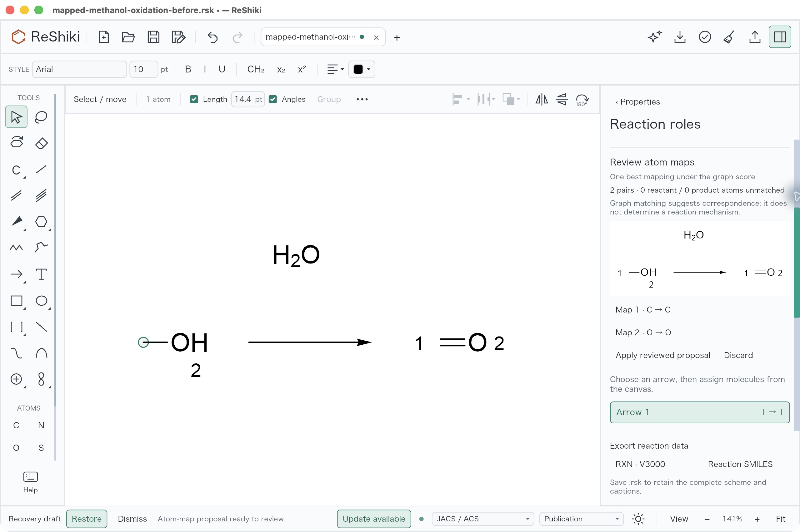Switch to mapped-methanol-oxi document tab
This screenshot has width=800, height=532.
[310, 37]
